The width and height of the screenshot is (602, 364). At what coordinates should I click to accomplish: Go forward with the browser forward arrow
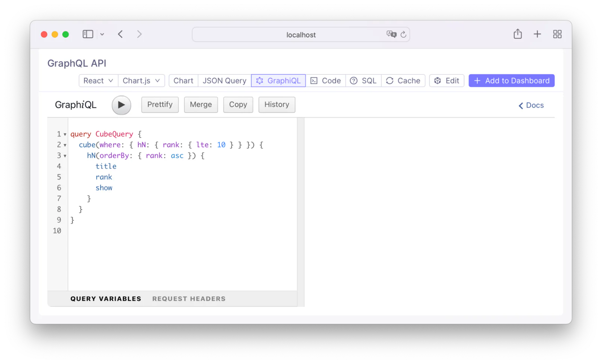coord(139,34)
